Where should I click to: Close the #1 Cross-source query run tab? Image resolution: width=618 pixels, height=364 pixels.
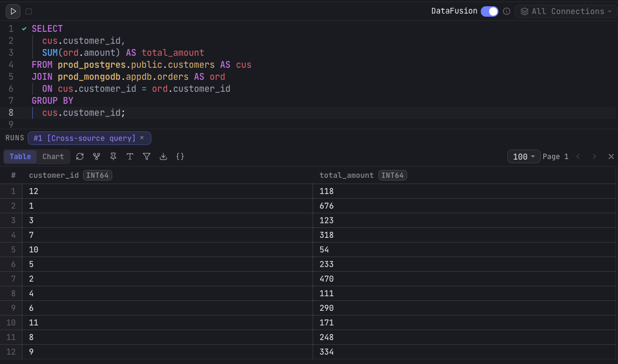tap(142, 138)
